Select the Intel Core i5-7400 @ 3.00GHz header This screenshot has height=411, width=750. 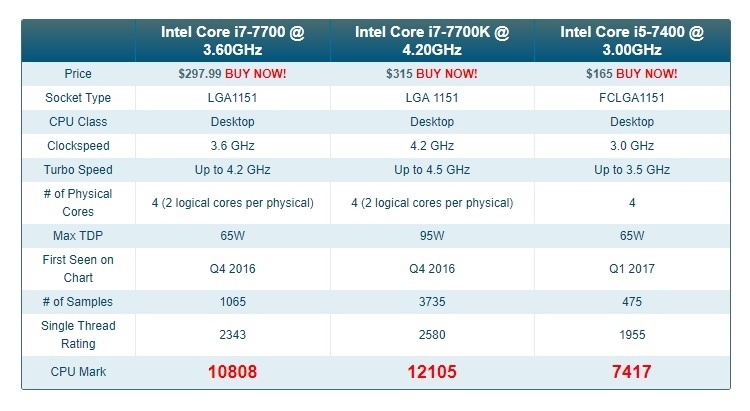[632, 41]
